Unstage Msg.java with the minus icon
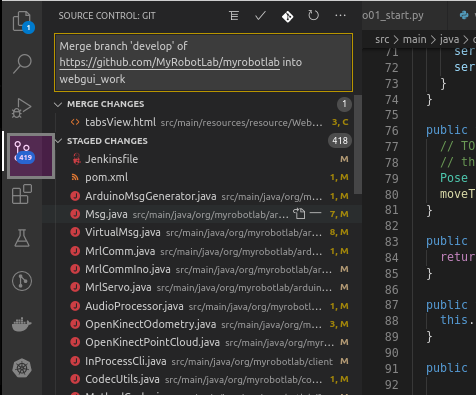The height and width of the screenshot is (395, 476). 315,212
